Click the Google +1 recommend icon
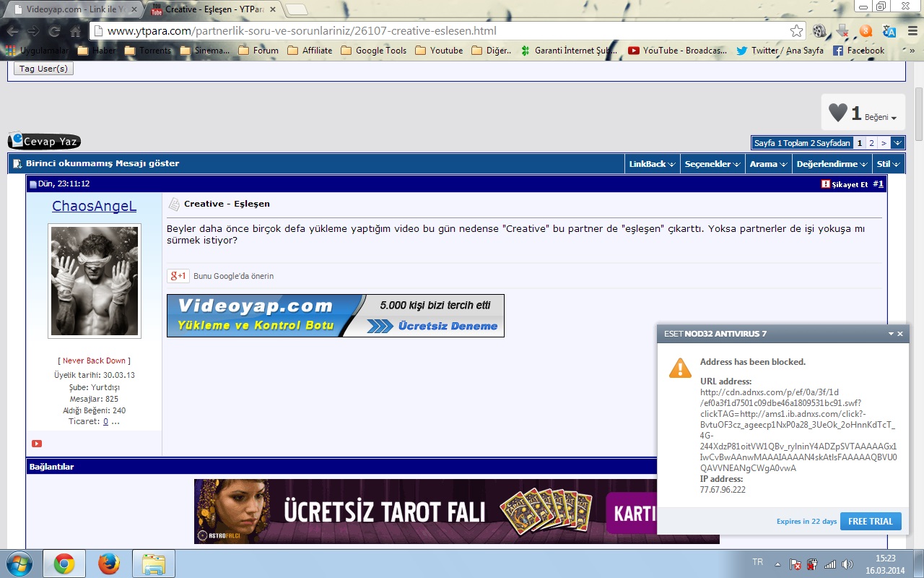This screenshot has height=578, width=924. (x=178, y=277)
